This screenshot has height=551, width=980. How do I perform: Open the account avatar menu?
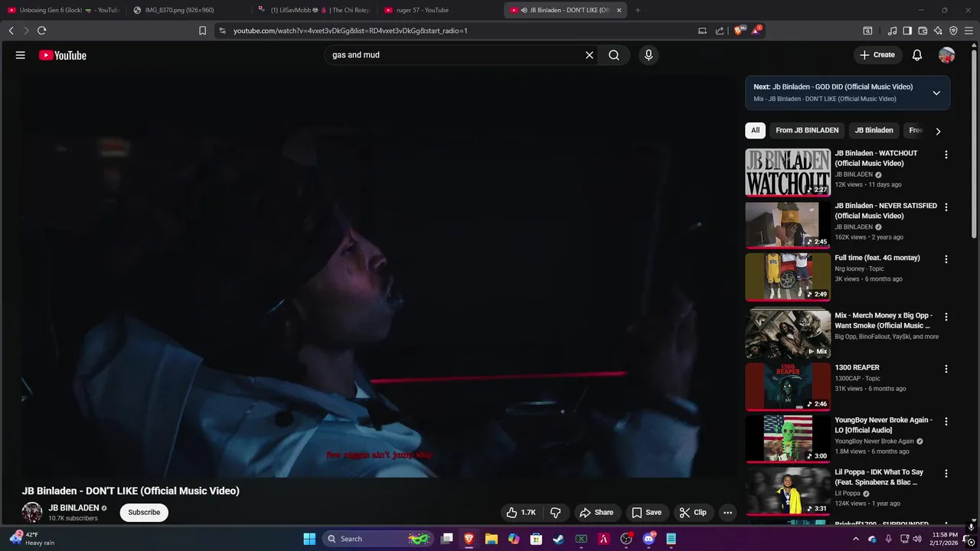point(947,55)
